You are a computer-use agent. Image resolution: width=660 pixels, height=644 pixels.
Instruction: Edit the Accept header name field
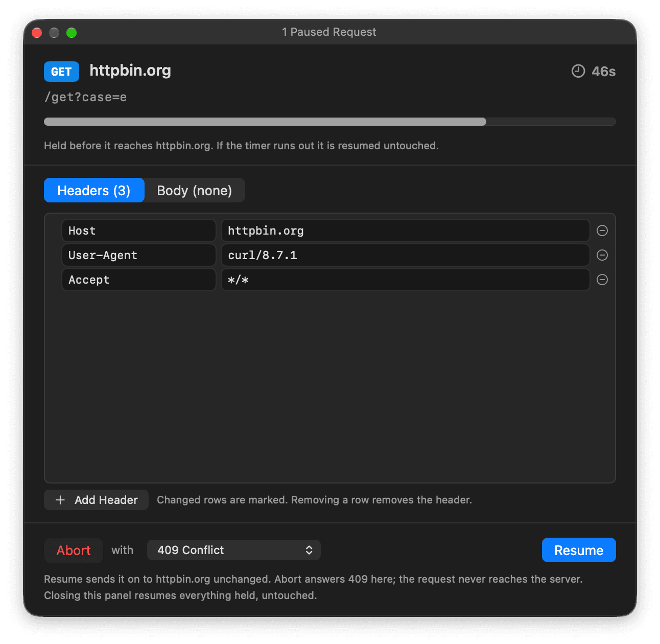139,280
